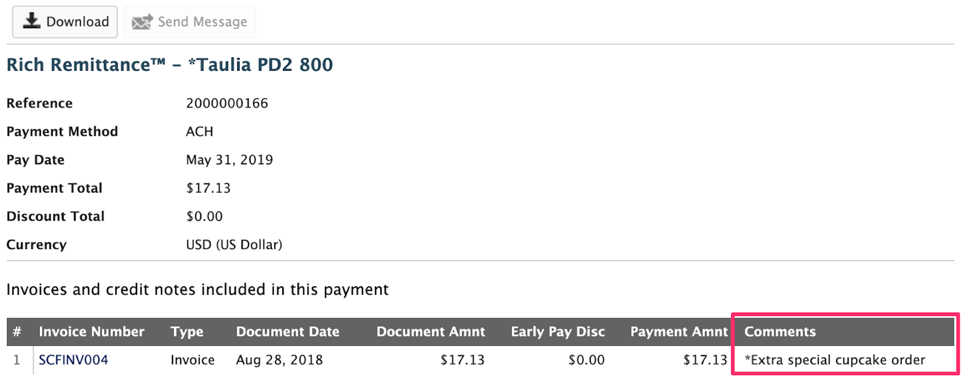This screenshot has height=391, width=974.
Task: Select the Extra special cupcake order comment
Action: [x=835, y=360]
